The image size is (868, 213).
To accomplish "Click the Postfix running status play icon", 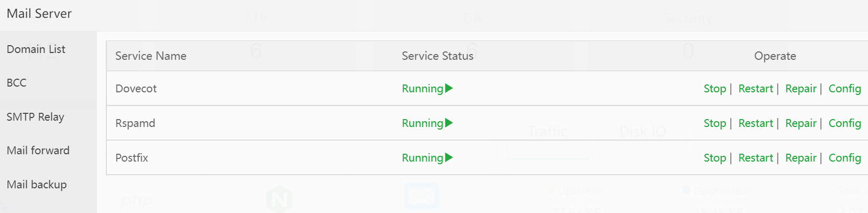I will coord(448,157).
